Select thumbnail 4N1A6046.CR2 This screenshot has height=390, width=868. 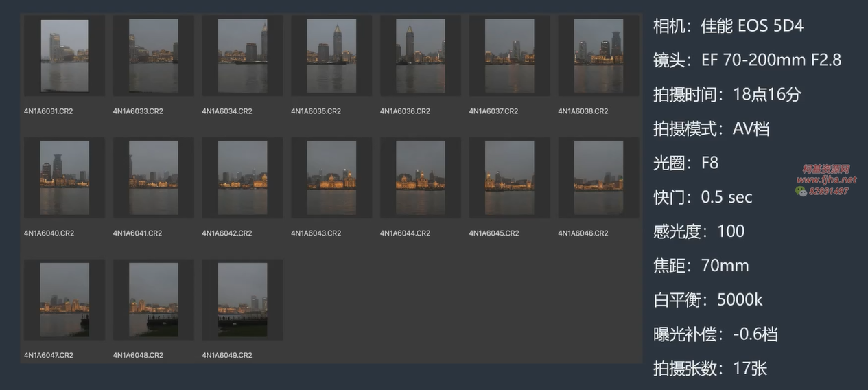point(598,178)
